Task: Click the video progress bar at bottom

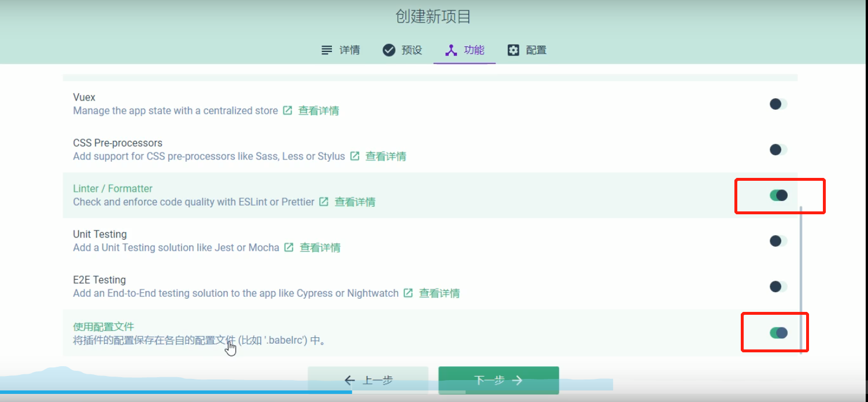Action: pos(434,392)
